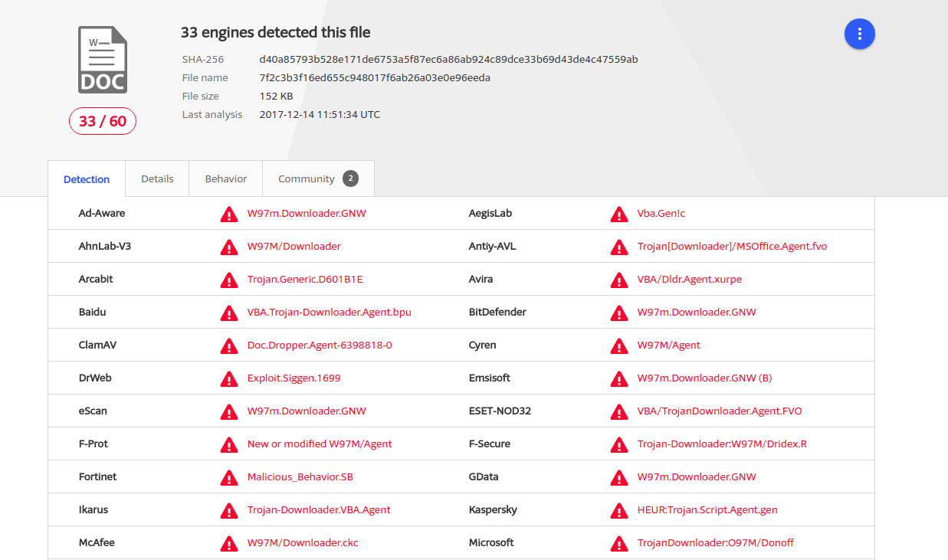The width and height of the screenshot is (948, 560).
Task: Click Vba.Gen!c detection text
Action: (x=661, y=213)
